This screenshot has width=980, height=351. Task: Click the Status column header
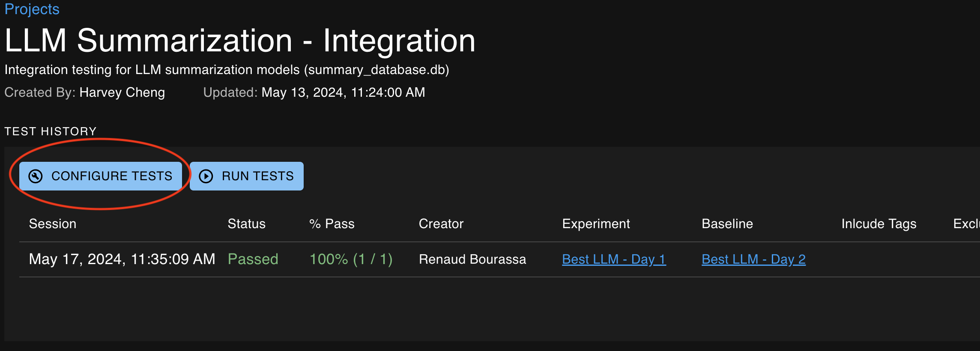tap(246, 224)
